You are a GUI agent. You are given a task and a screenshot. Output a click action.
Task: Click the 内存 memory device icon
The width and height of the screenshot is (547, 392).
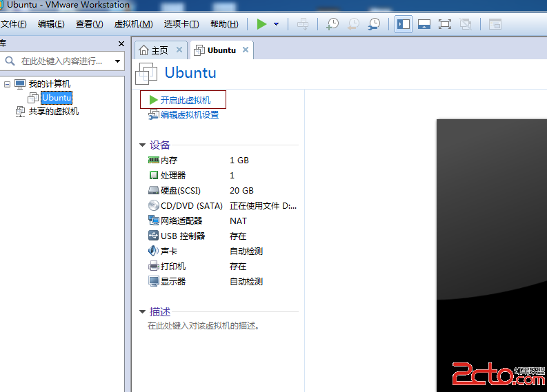tap(154, 160)
